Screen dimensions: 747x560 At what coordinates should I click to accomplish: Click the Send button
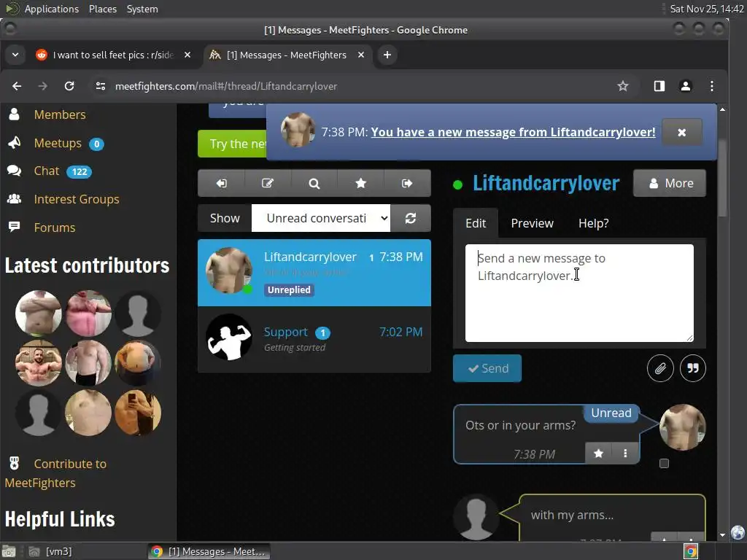click(487, 368)
